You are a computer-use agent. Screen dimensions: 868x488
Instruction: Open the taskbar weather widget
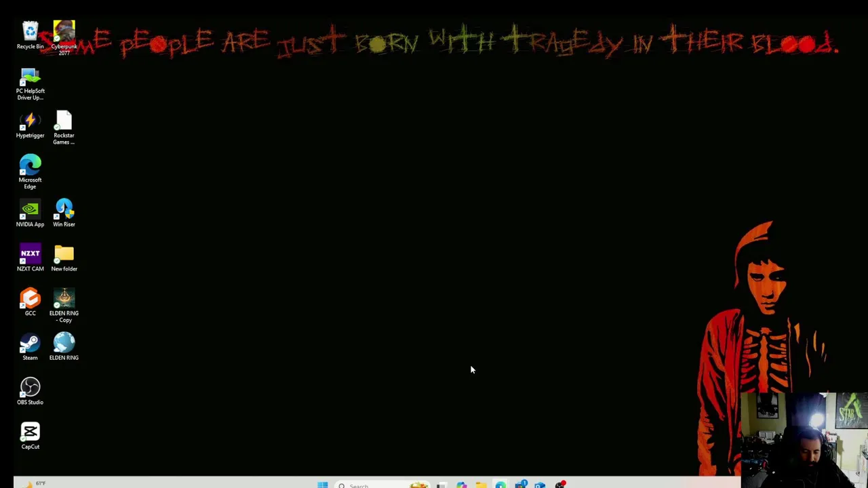[x=34, y=484]
